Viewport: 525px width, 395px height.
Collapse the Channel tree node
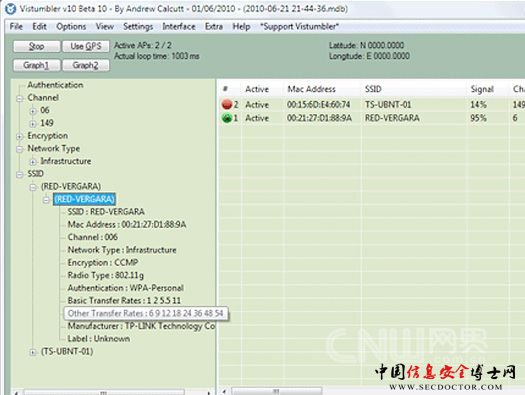(x=20, y=98)
